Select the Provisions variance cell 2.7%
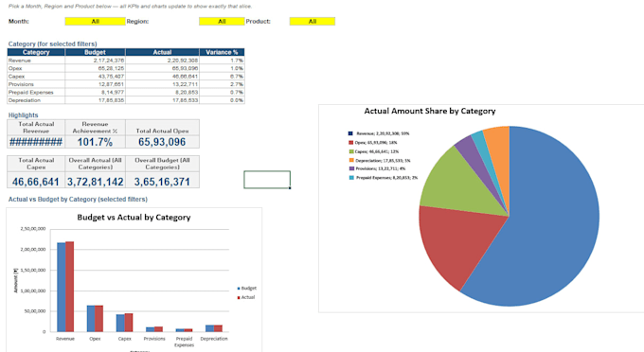The height and width of the screenshot is (352, 644). click(x=222, y=84)
